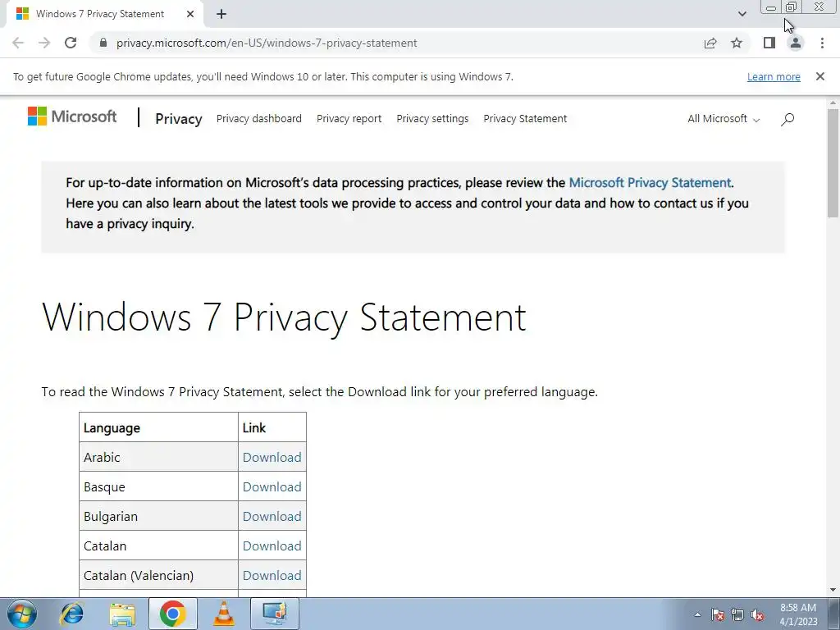The height and width of the screenshot is (630, 840).
Task: Click the browser back arrow
Action: [18, 43]
